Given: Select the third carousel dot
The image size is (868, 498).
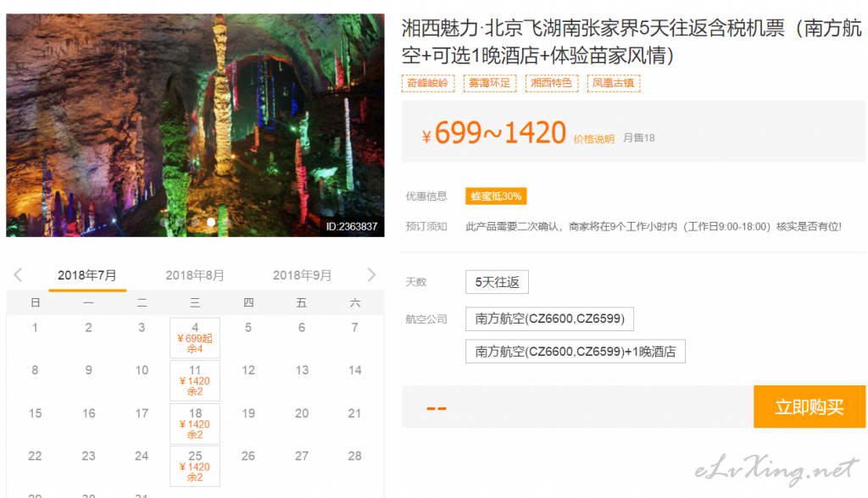Looking at the screenshot, I should click(x=196, y=222).
